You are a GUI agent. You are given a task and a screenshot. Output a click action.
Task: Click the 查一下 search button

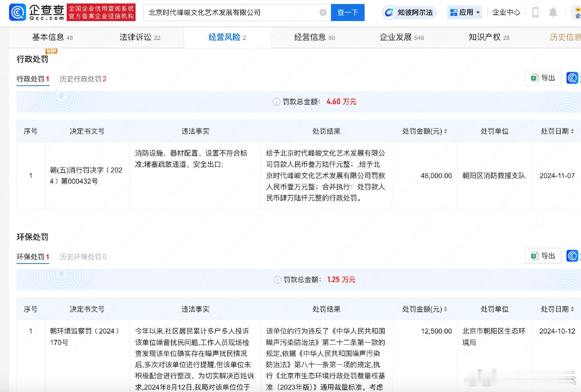pos(348,13)
